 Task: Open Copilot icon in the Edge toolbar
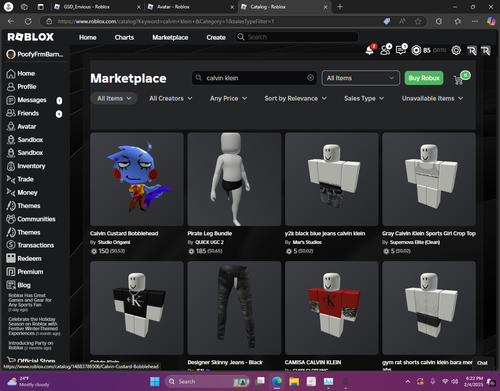point(491,21)
